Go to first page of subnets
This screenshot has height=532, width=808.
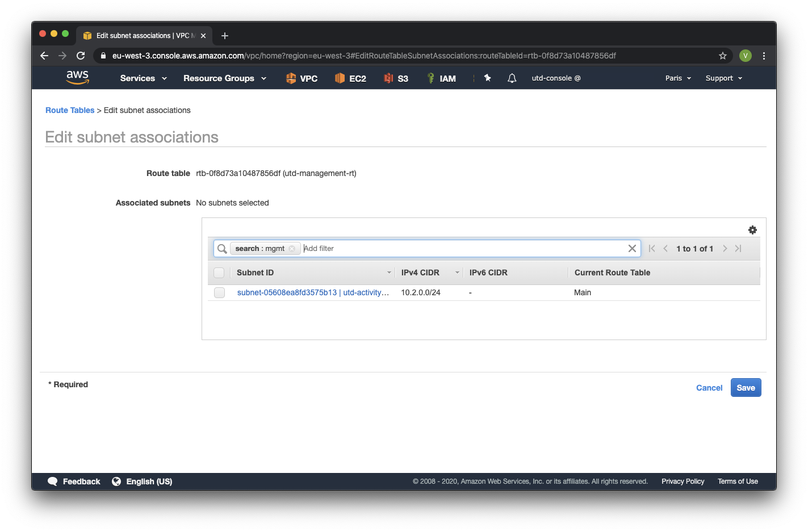tap(652, 249)
